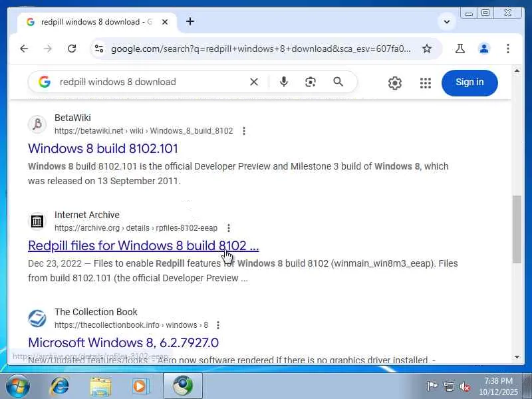Start voice search with microphone icon
This screenshot has height=399, width=532.
point(284,82)
